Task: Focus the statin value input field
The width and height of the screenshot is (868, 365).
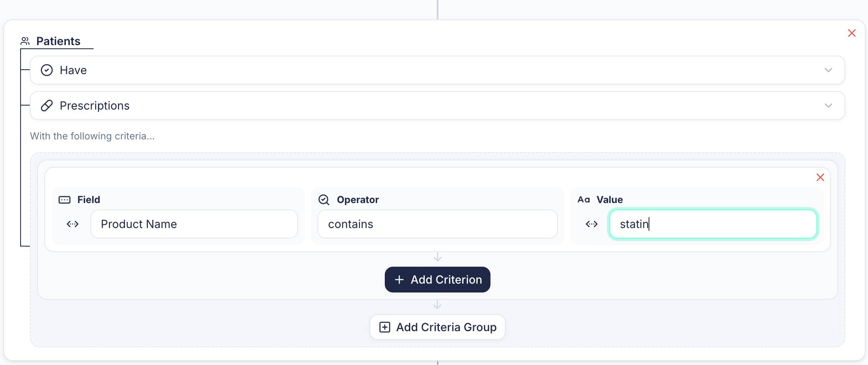Action: point(713,224)
